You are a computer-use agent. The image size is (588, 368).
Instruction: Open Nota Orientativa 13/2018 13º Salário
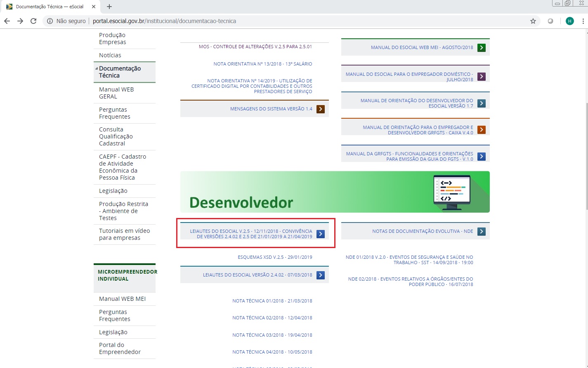point(263,64)
